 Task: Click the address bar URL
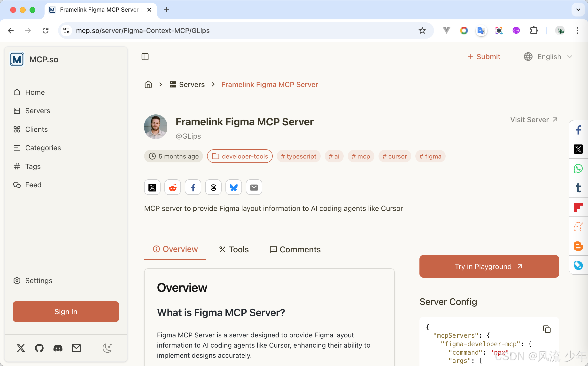pos(143,31)
